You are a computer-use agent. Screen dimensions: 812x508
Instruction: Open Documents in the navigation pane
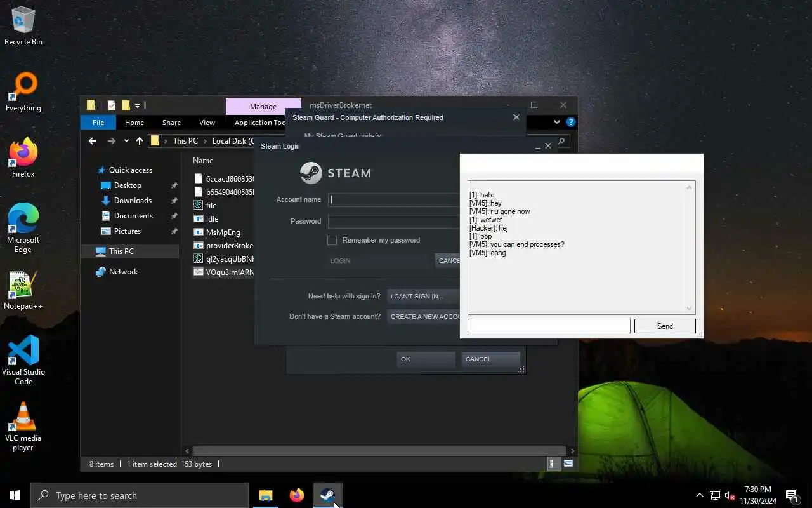coord(133,216)
